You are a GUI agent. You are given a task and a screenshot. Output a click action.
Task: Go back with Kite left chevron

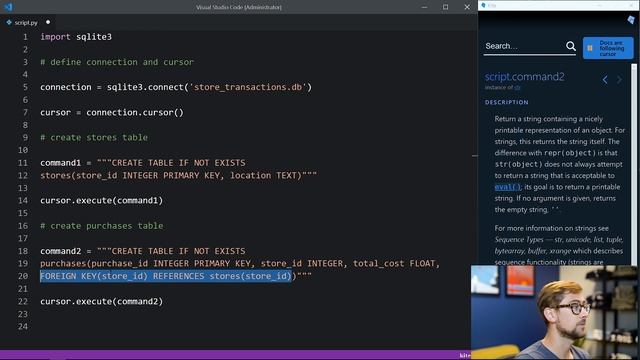click(x=605, y=80)
